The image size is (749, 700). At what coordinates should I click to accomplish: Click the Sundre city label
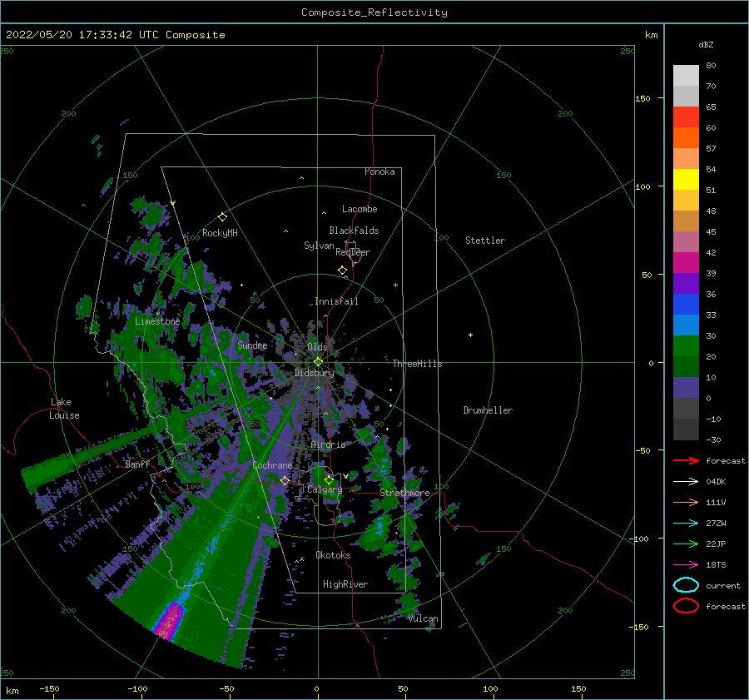click(x=252, y=345)
